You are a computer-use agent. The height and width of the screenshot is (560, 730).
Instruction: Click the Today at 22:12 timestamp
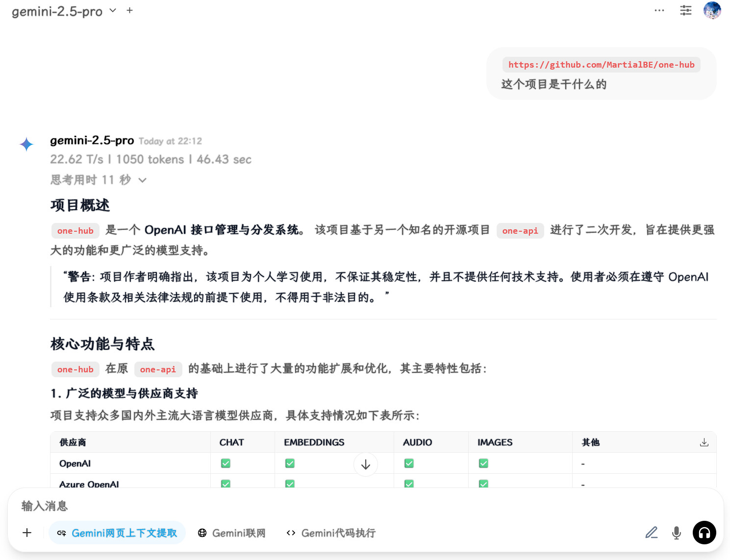pos(170,141)
